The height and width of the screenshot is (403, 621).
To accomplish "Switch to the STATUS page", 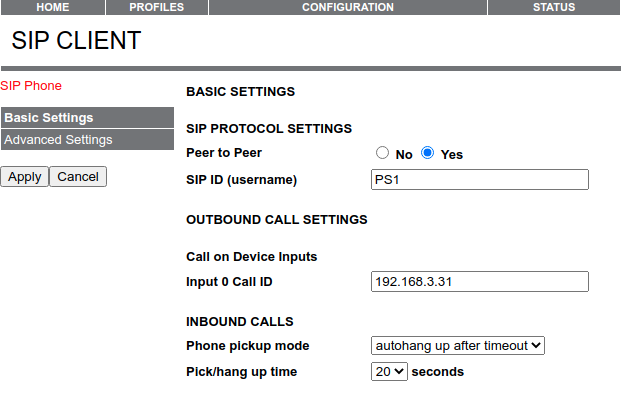I will click(x=553, y=7).
